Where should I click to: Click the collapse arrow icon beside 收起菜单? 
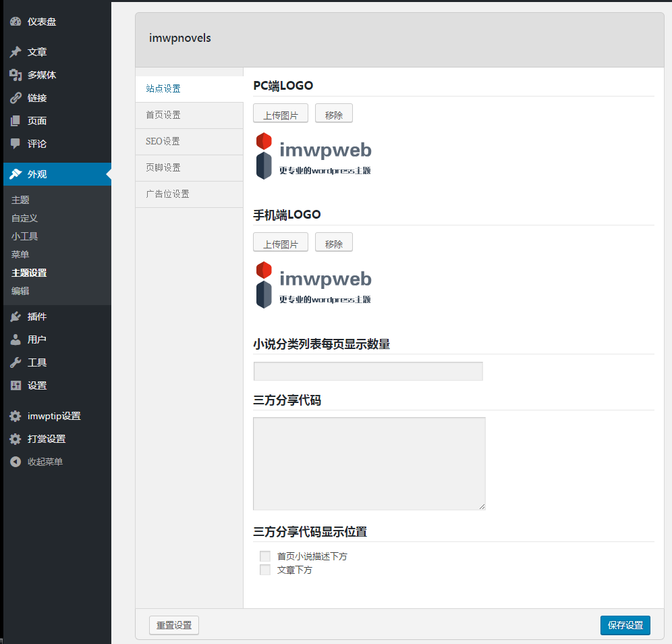pyautogui.click(x=16, y=462)
